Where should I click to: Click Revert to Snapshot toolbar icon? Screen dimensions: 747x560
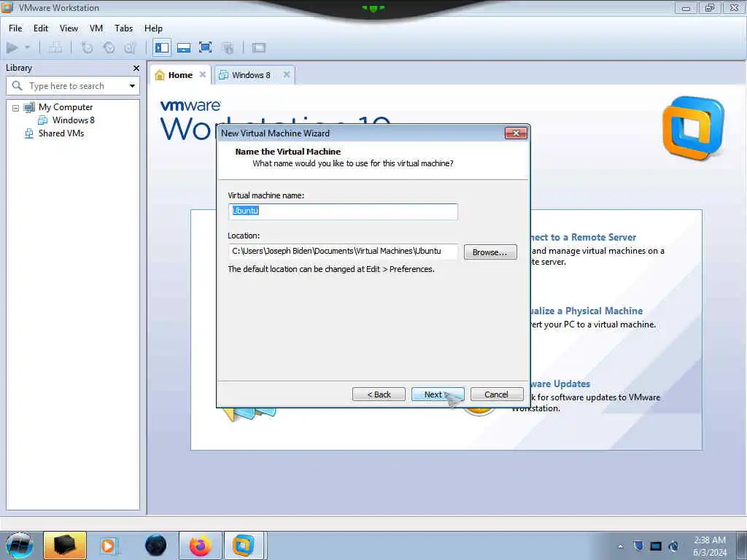109,47
